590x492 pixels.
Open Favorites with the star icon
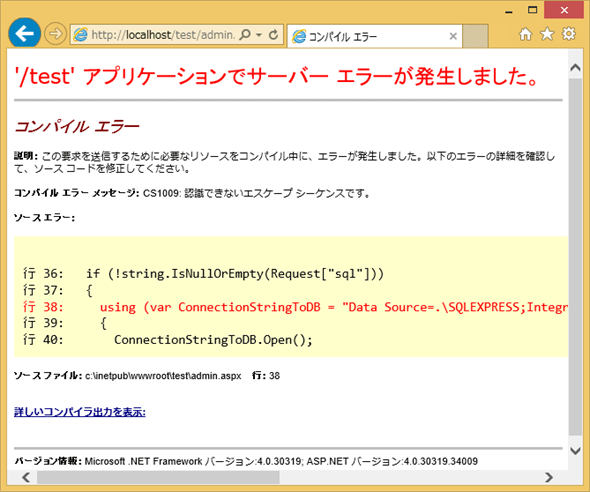click(547, 34)
